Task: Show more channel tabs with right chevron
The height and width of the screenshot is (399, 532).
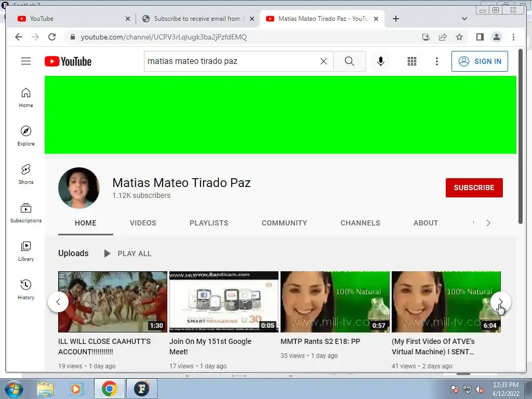Action: point(488,223)
